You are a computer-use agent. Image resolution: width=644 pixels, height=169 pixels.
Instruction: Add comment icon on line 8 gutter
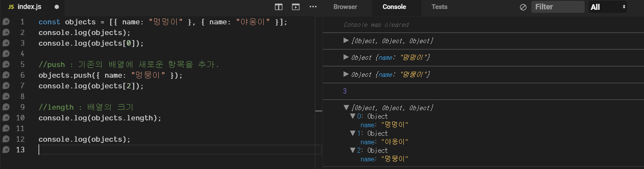tap(6, 96)
